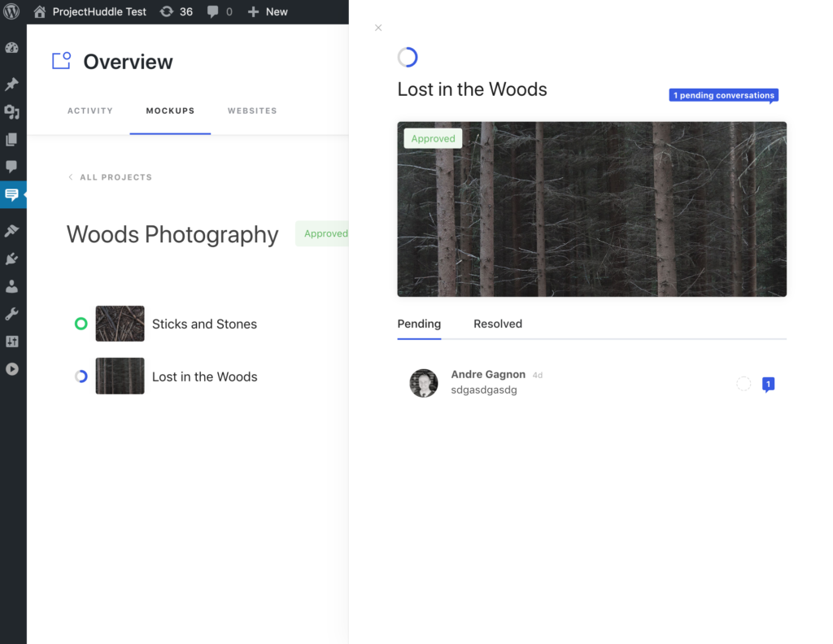The width and height of the screenshot is (833, 644).
Task: Click the 1 pending conversations badge
Action: (723, 95)
